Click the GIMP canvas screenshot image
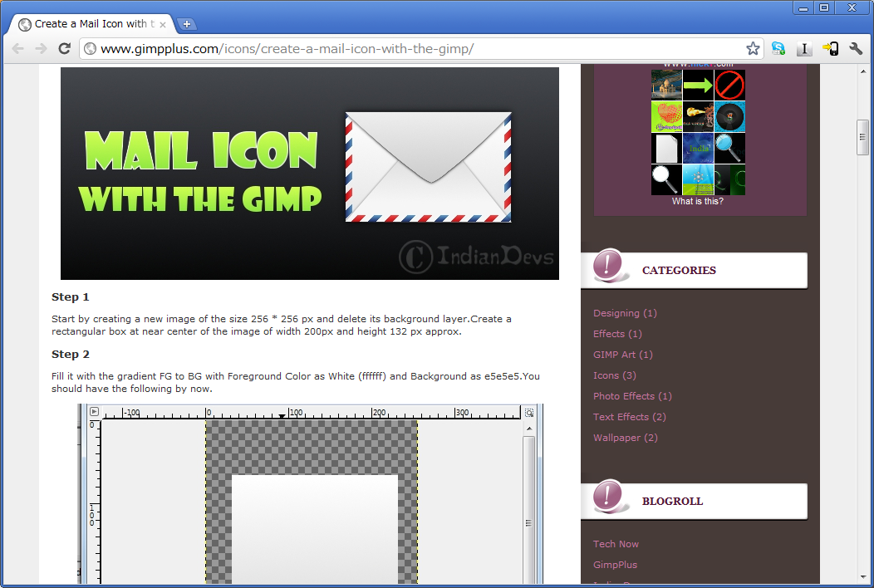 (x=310, y=494)
